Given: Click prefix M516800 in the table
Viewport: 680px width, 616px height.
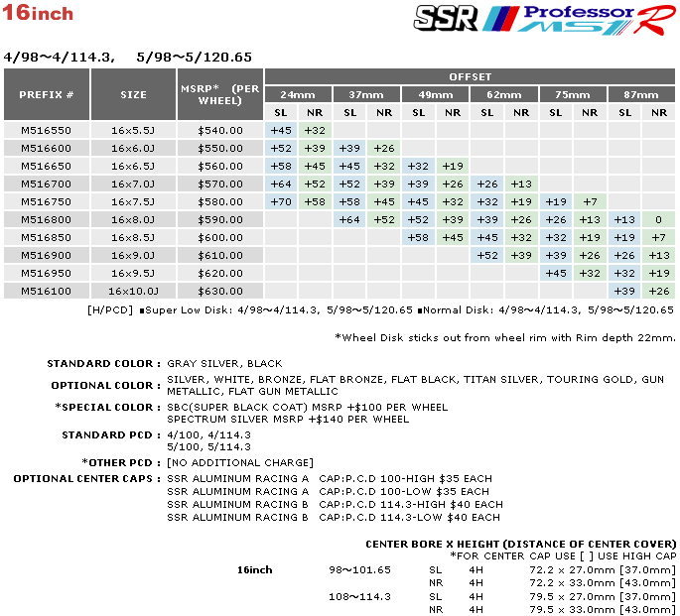Looking at the screenshot, I should (x=46, y=219).
